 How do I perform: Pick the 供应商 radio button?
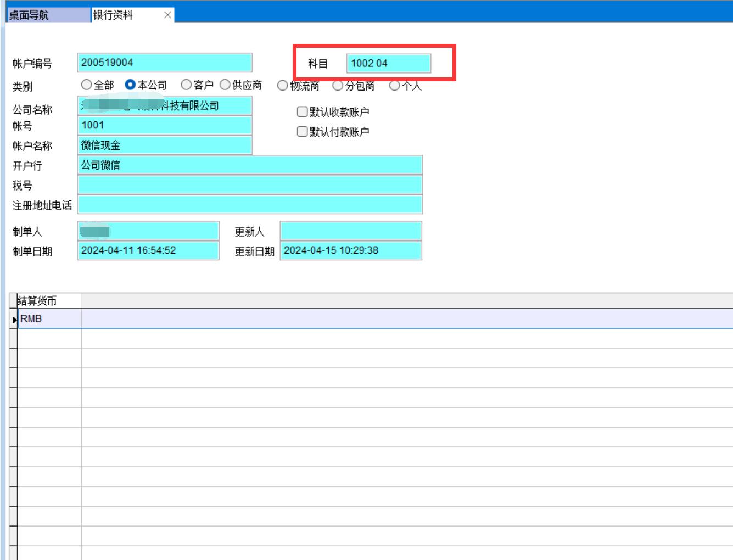225,85
